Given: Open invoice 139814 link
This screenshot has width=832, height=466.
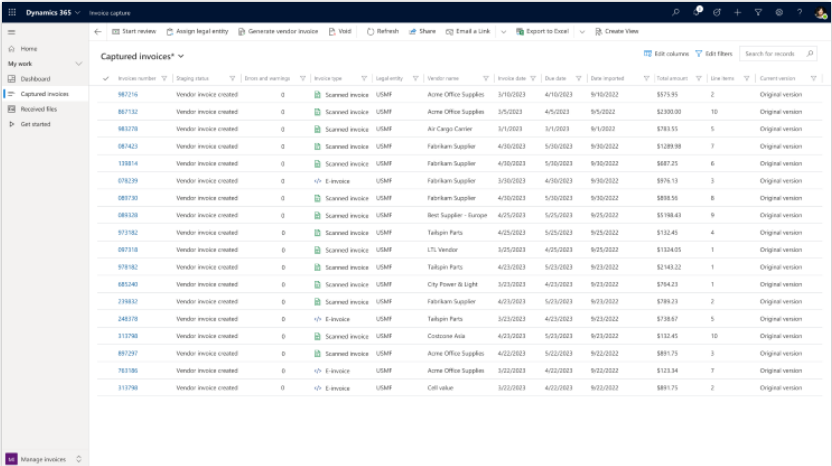Looking at the screenshot, I should pyautogui.click(x=127, y=163).
